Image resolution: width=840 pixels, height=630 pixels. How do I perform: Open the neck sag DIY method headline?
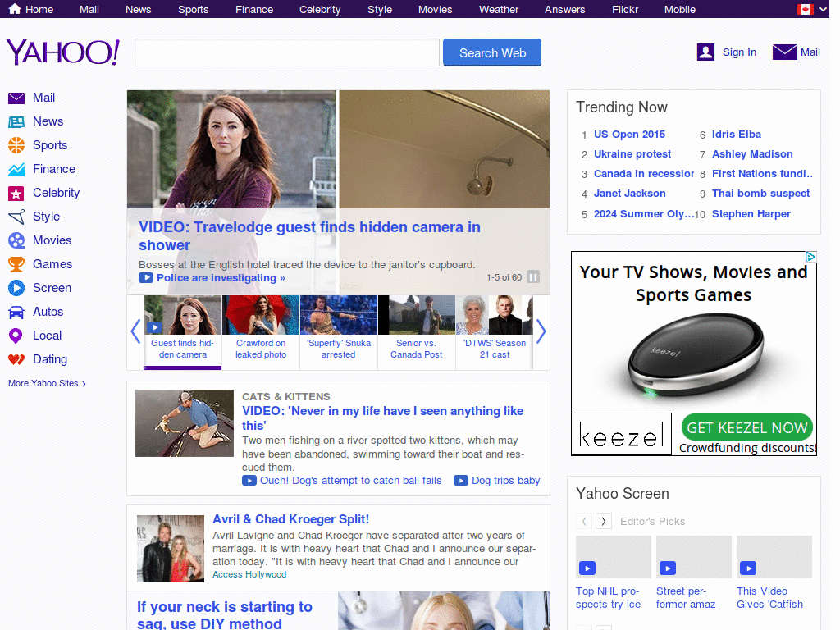coord(225,615)
